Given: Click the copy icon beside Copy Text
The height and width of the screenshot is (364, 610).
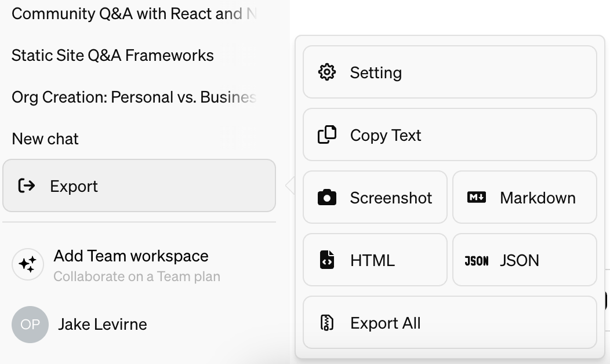Looking at the screenshot, I should [327, 135].
